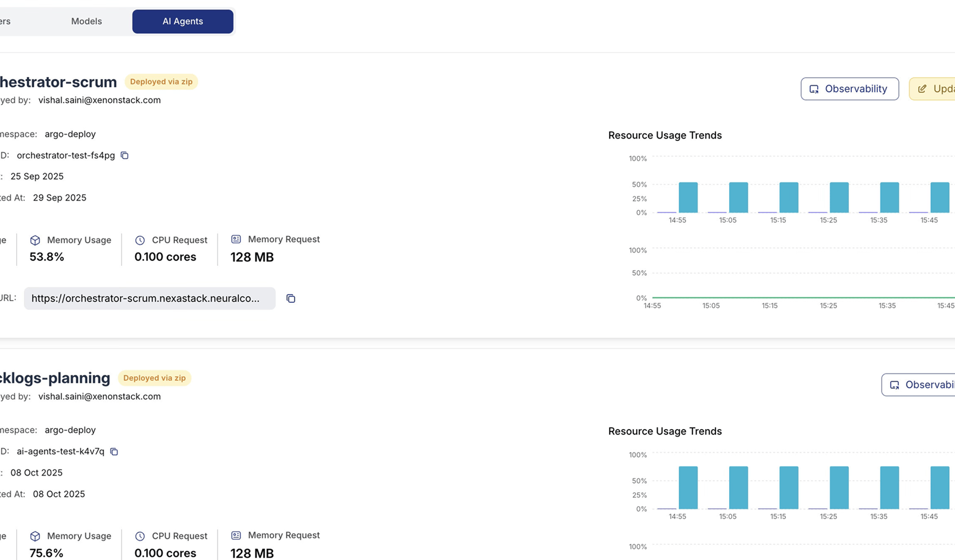Click the 15:25 bar in backlogs-planning chart
955x560 pixels.
[x=839, y=487]
